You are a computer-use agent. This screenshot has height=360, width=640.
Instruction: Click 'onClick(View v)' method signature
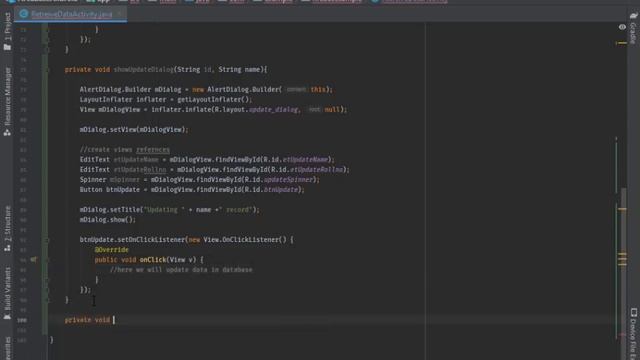(x=168, y=260)
